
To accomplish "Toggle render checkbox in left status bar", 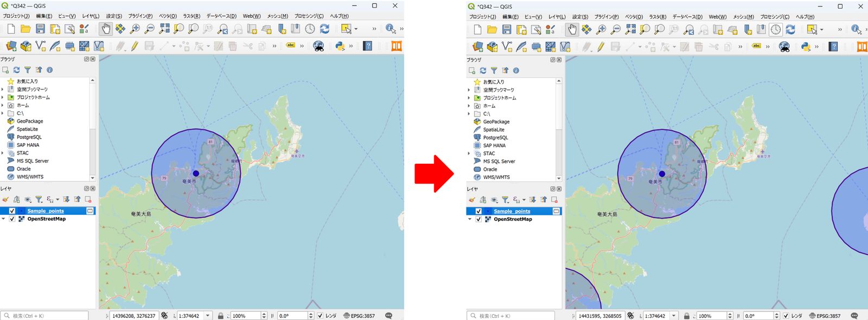I will pos(320,316).
